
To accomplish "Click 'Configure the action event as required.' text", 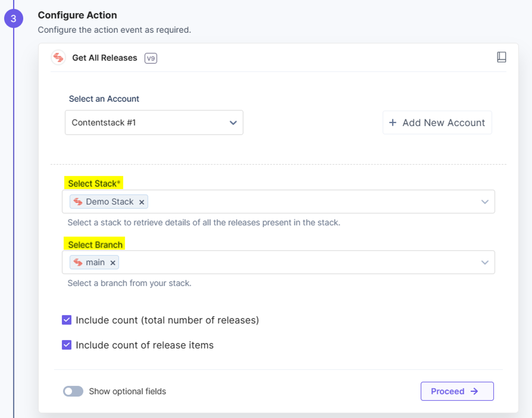I will coord(114,30).
